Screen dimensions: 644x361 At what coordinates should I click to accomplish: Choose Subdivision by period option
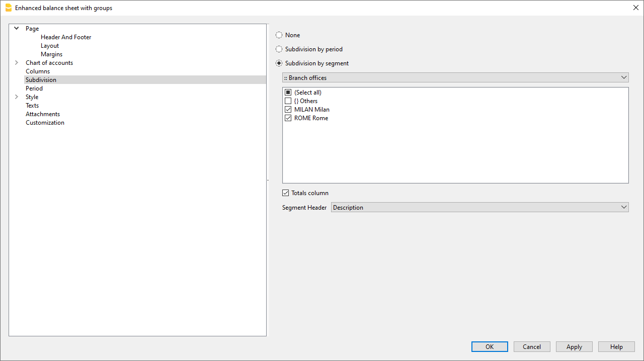click(x=279, y=49)
